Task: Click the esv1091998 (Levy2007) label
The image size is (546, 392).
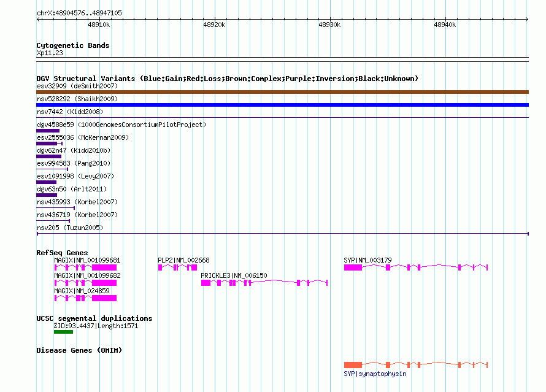Action: pos(75,176)
